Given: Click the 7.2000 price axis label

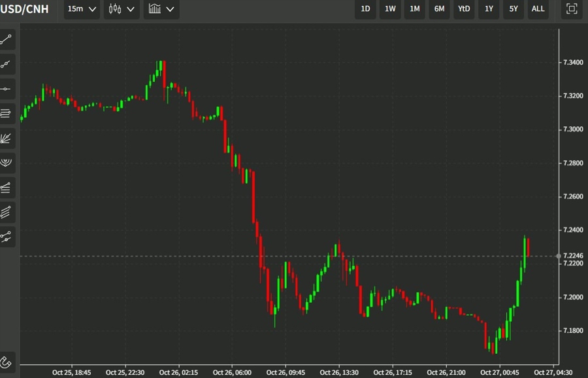Looking at the screenshot, I should (x=574, y=298).
